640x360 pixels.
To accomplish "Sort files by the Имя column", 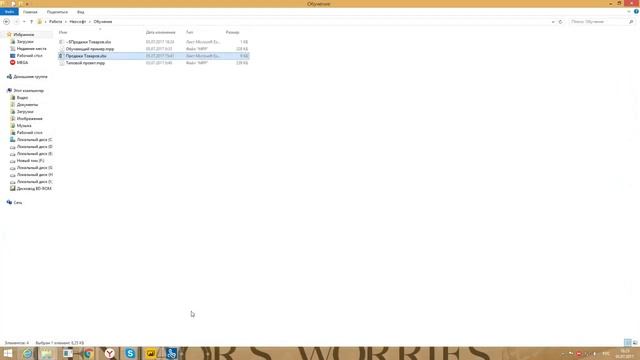I will (x=63, y=32).
